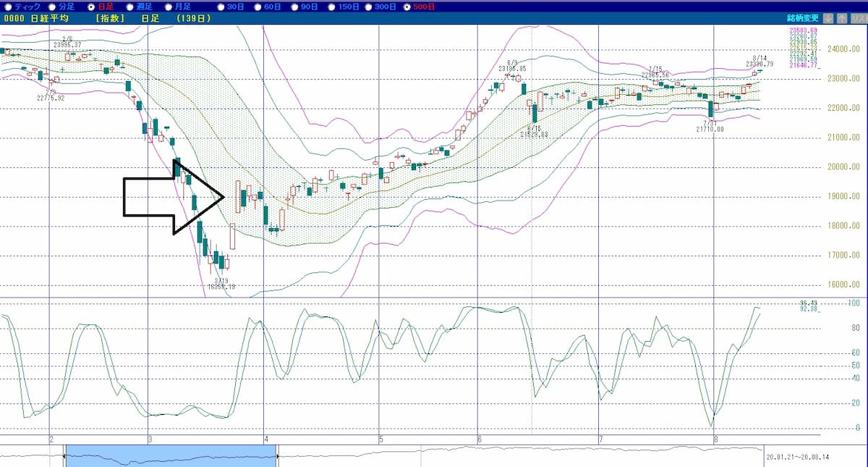This screenshot has height=467, width=868.
Task: Select the ティック radio button
Action: (x=7, y=7)
